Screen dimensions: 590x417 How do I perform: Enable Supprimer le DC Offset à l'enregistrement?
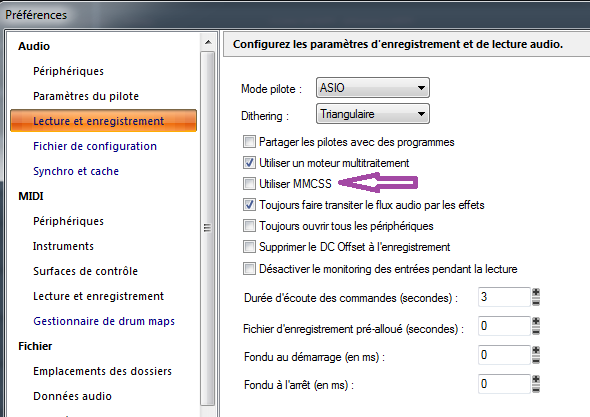click(x=249, y=247)
